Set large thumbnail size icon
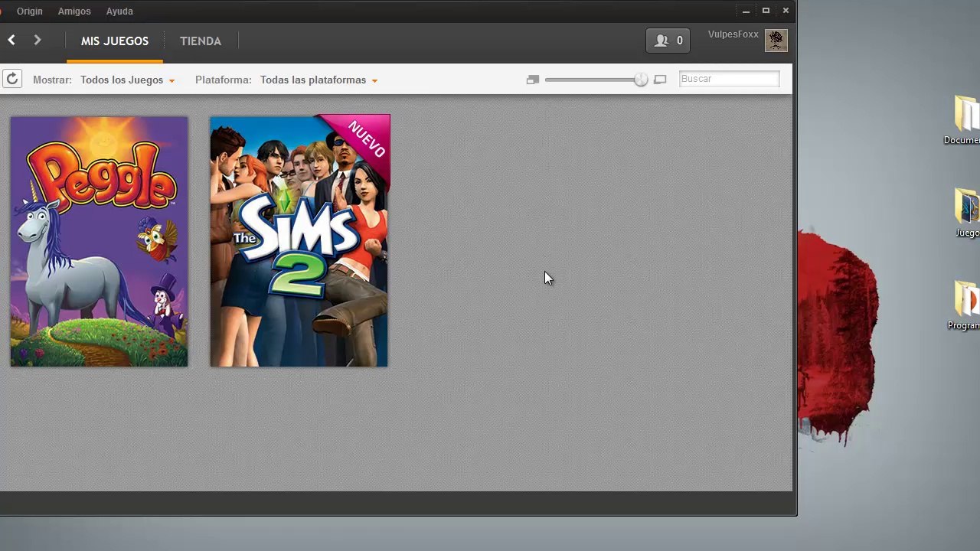This screenshot has height=551, width=980. (x=660, y=80)
